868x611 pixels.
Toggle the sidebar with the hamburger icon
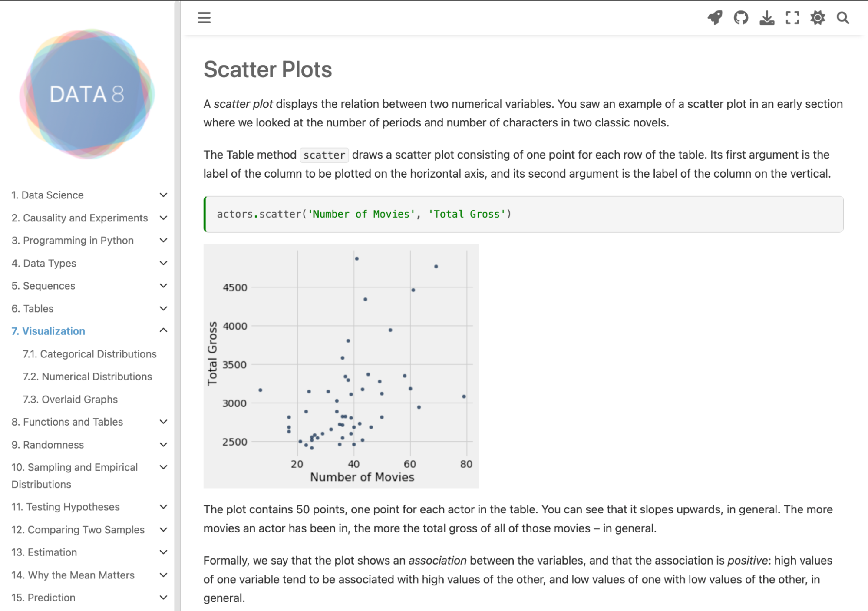(x=204, y=18)
